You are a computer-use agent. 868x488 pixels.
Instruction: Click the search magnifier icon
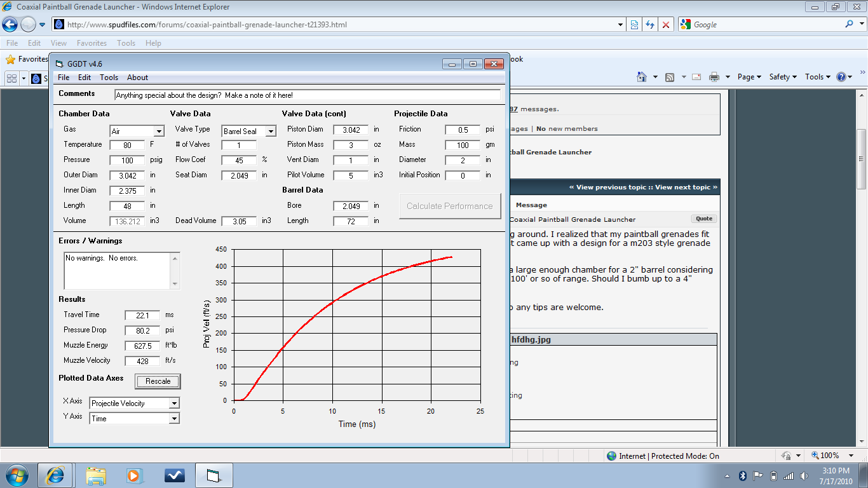point(850,24)
